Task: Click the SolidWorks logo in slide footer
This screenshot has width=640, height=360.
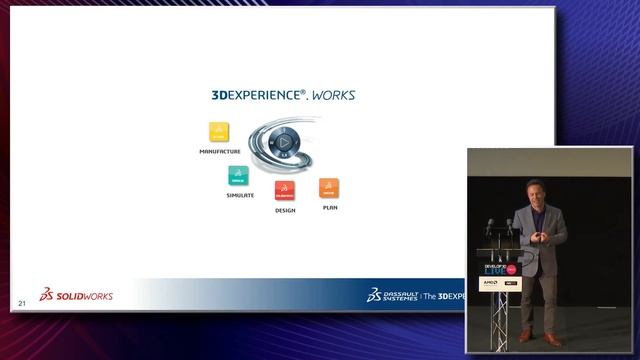Action: 76,295
